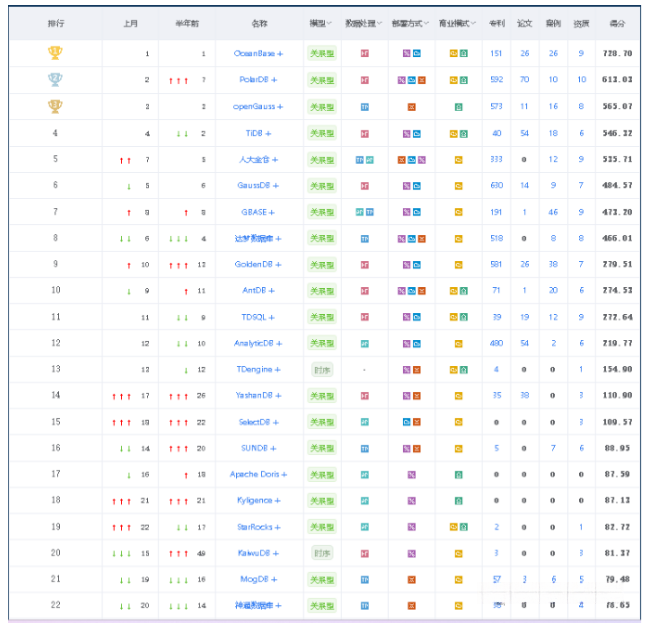Click the 半年前 column header
Screen dimensions: 654x634
click(x=187, y=23)
